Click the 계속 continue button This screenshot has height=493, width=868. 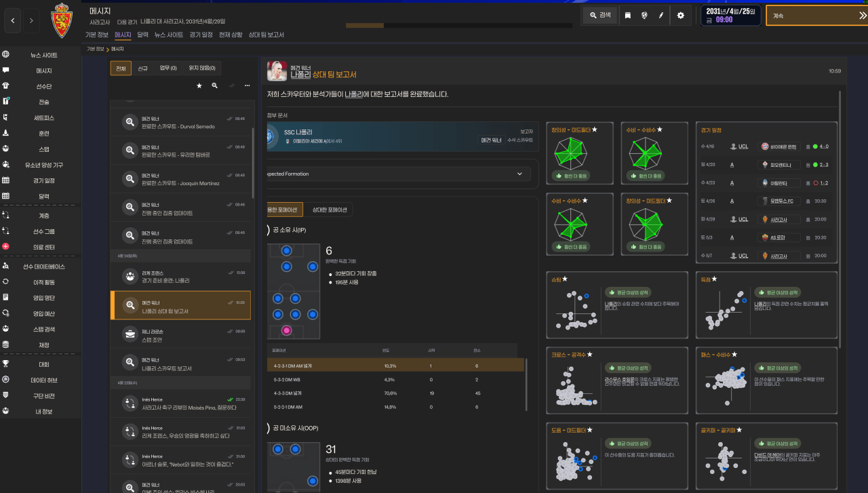click(817, 15)
